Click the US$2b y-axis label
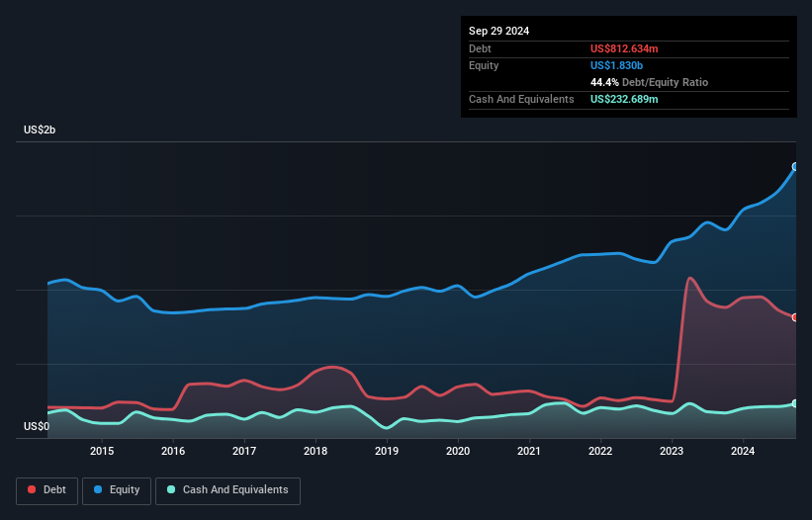 40,130
